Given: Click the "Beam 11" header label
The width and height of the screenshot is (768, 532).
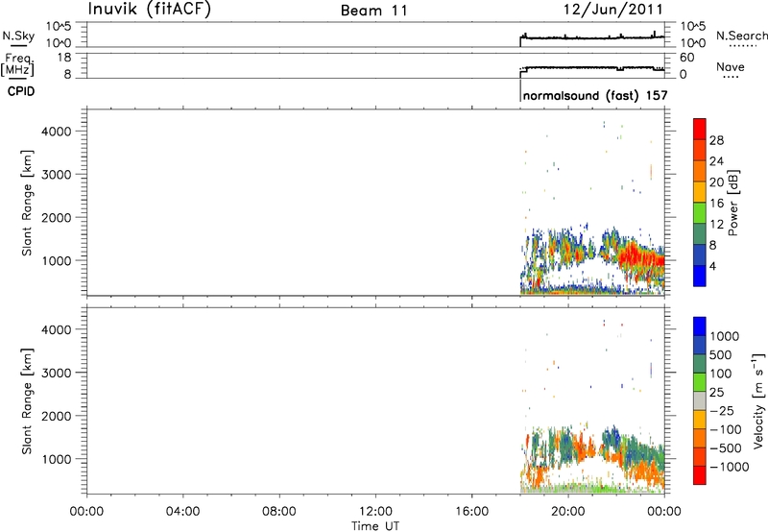Looking at the screenshot, I should coord(374,11).
